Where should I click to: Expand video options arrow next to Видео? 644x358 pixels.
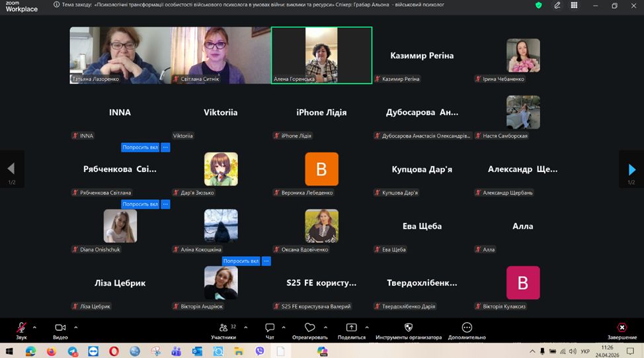click(x=76, y=327)
